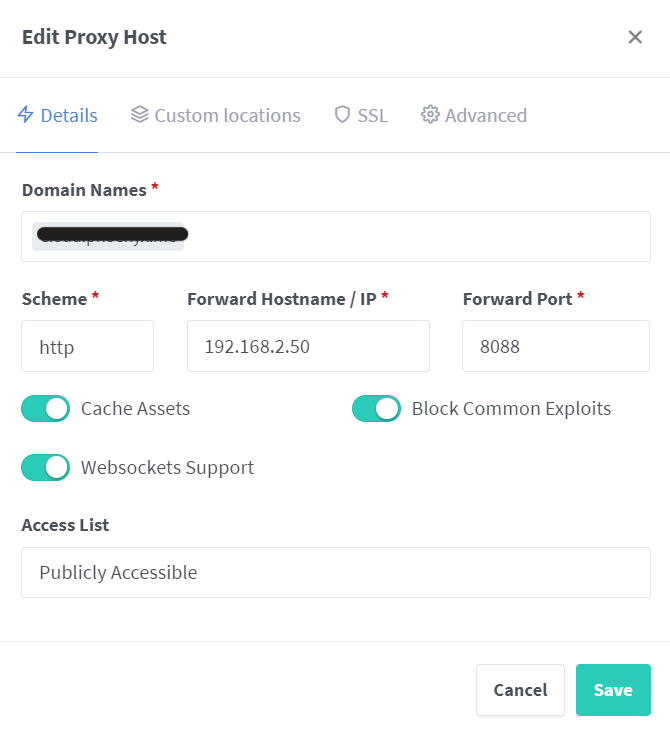Close the Edit Proxy Host dialog
Image resolution: width=670 pixels, height=735 pixels.
(635, 37)
